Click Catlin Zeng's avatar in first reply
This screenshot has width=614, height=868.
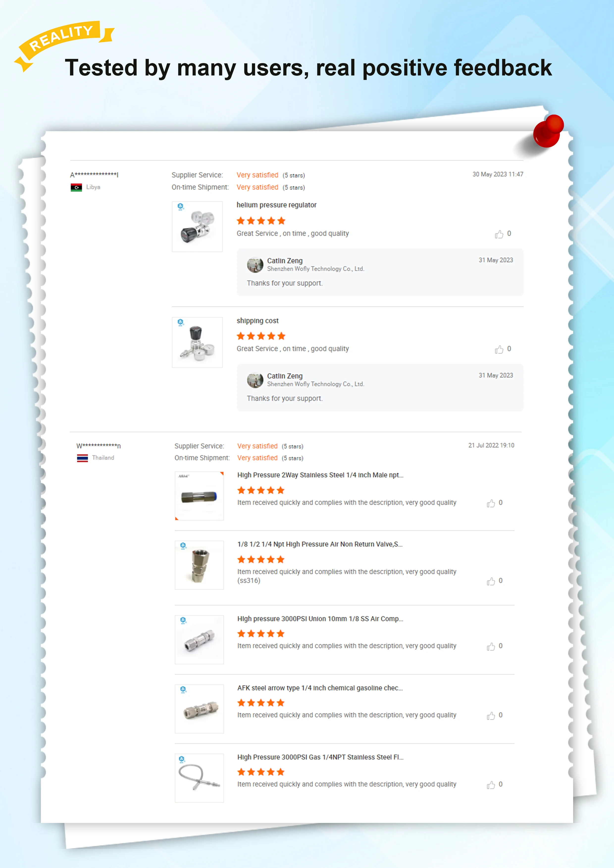click(x=255, y=265)
